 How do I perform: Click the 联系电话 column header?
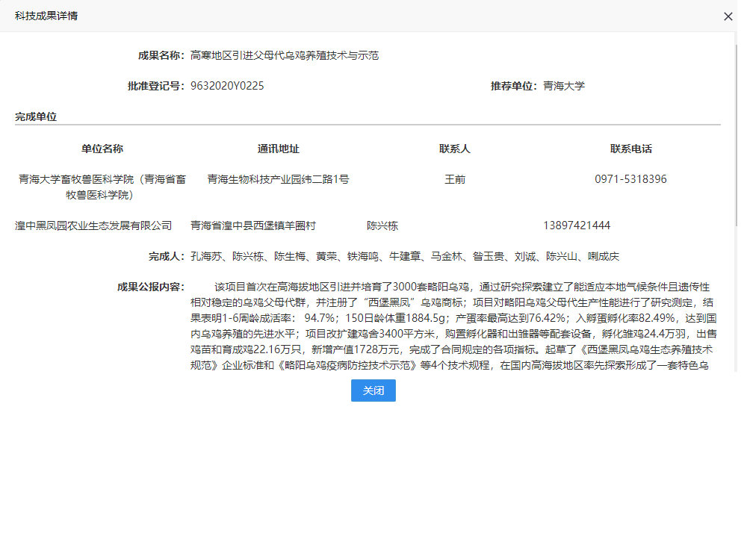coord(630,149)
